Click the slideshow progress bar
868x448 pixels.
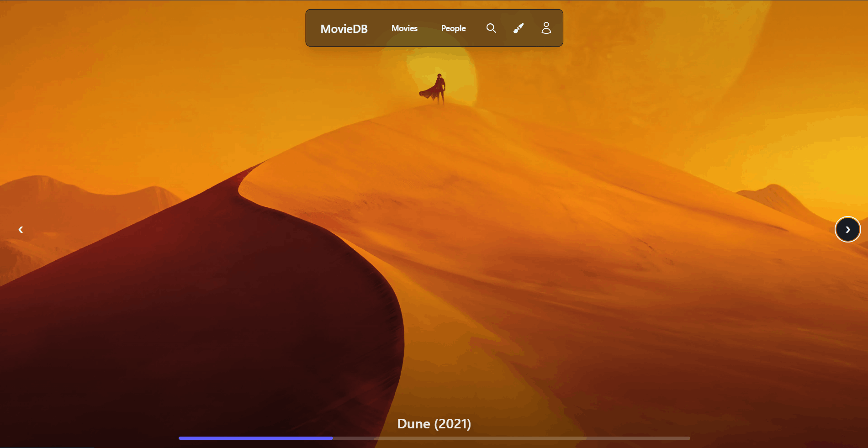[434, 438]
